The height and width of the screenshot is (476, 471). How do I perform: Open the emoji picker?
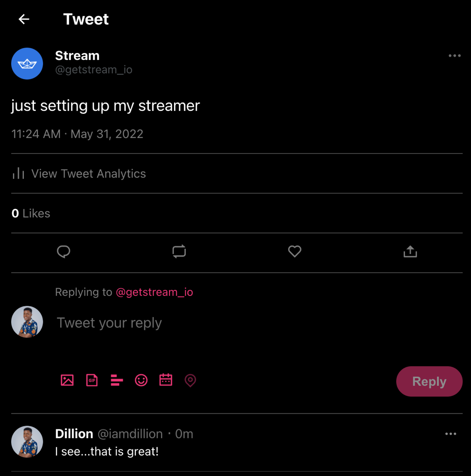point(141,380)
